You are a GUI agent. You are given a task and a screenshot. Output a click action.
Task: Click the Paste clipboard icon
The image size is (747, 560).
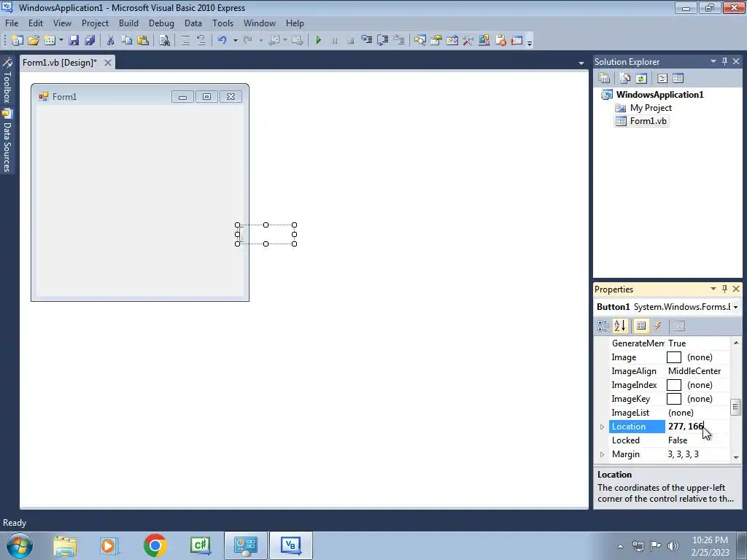click(143, 41)
